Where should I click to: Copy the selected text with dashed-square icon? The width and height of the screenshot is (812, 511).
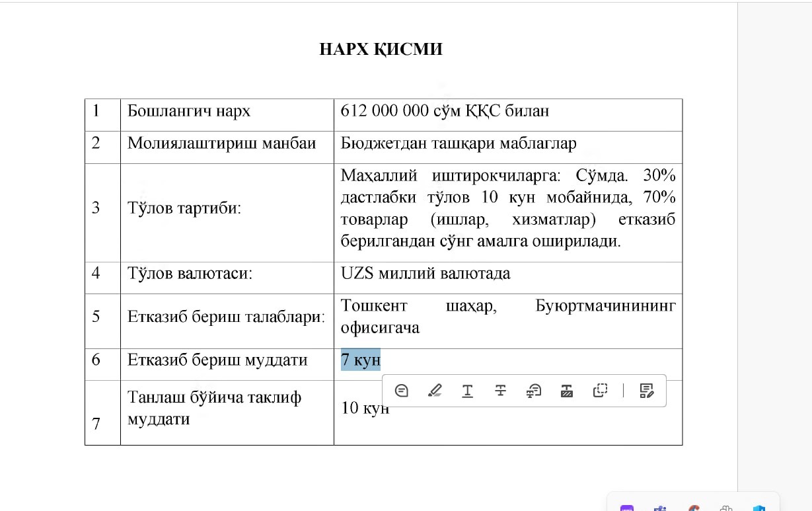tap(600, 391)
